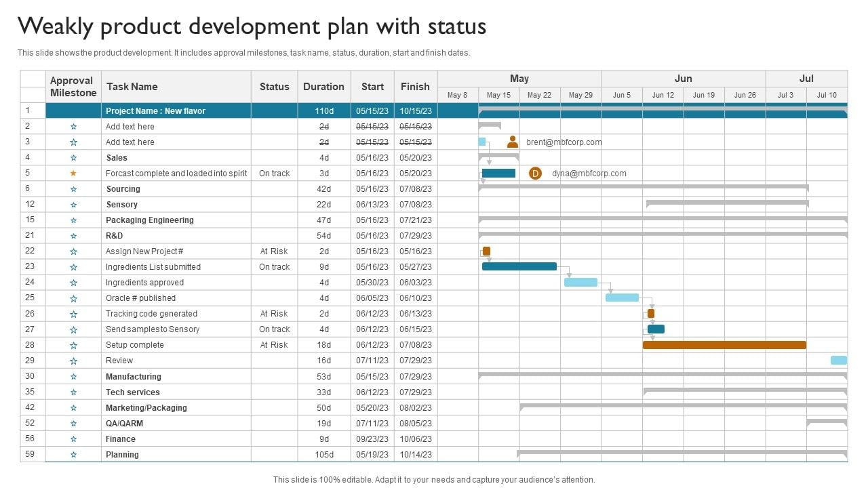Click the Send samples to Sensory star
The height and width of the screenshot is (488, 868).
point(73,329)
